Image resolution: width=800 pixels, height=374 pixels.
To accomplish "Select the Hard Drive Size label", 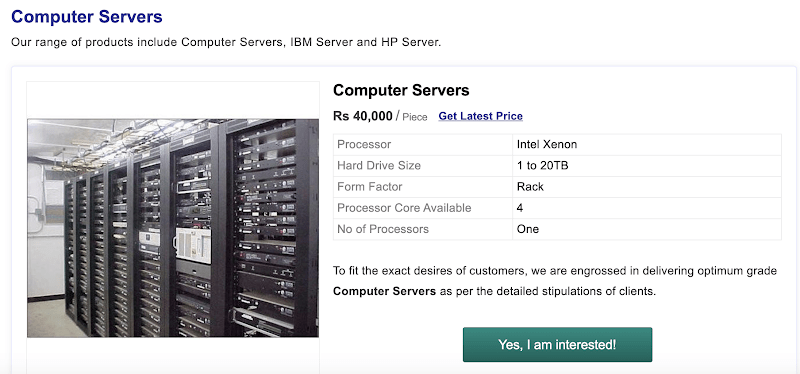I will [379, 166].
